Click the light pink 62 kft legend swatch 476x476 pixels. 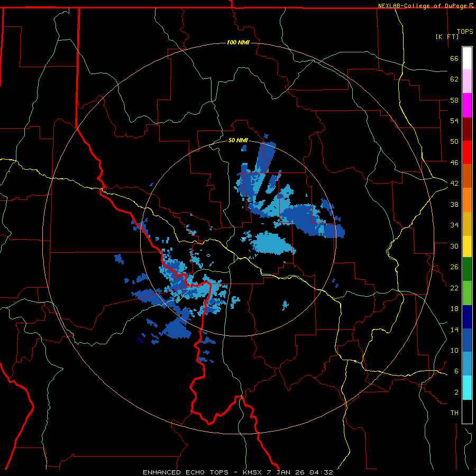[x=467, y=81]
